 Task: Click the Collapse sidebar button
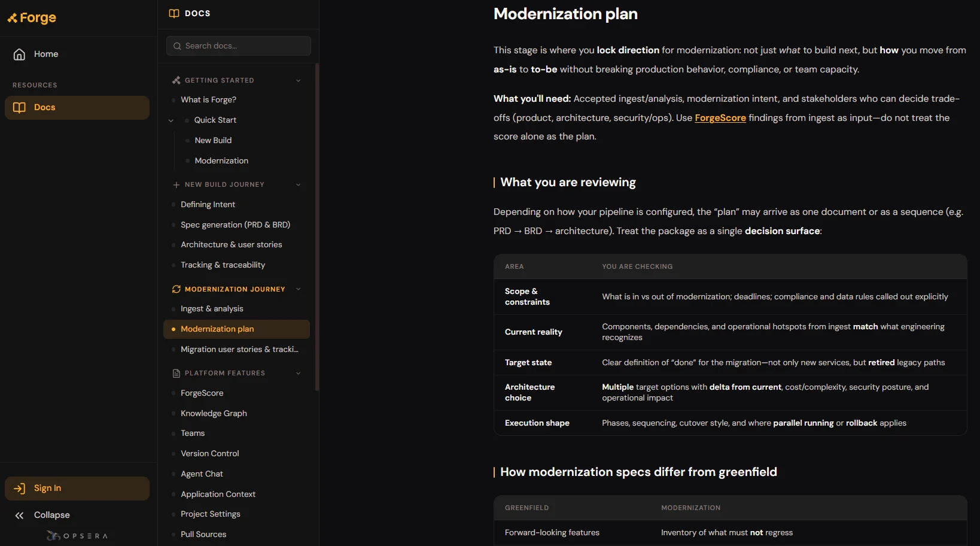point(77,515)
